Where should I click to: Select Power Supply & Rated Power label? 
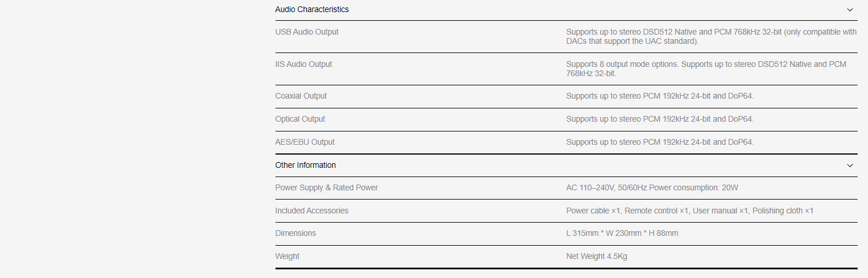click(x=326, y=187)
